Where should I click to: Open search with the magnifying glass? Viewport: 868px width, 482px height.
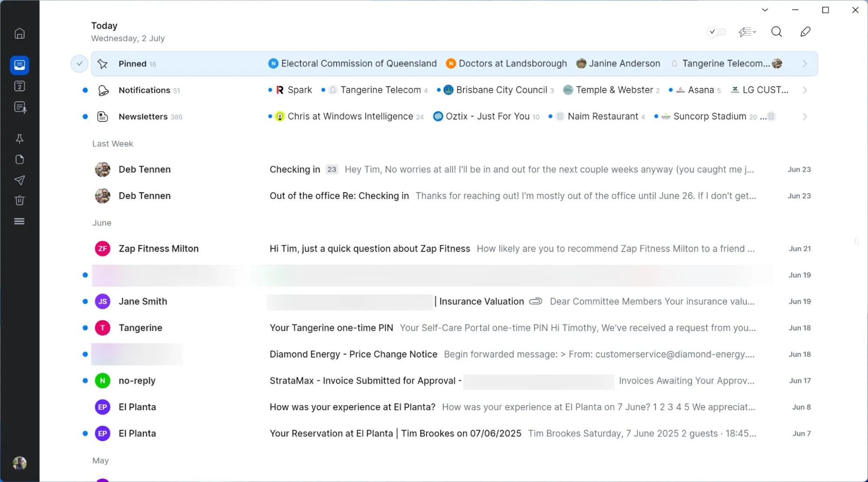[x=776, y=32]
